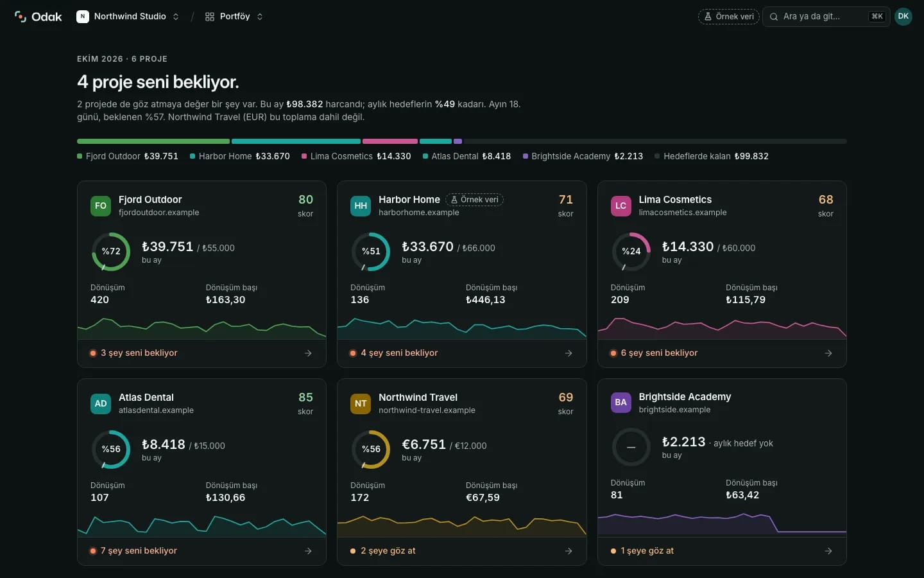Click the FO avatar of Fjord Outdoor
The image size is (924, 578).
101,206
